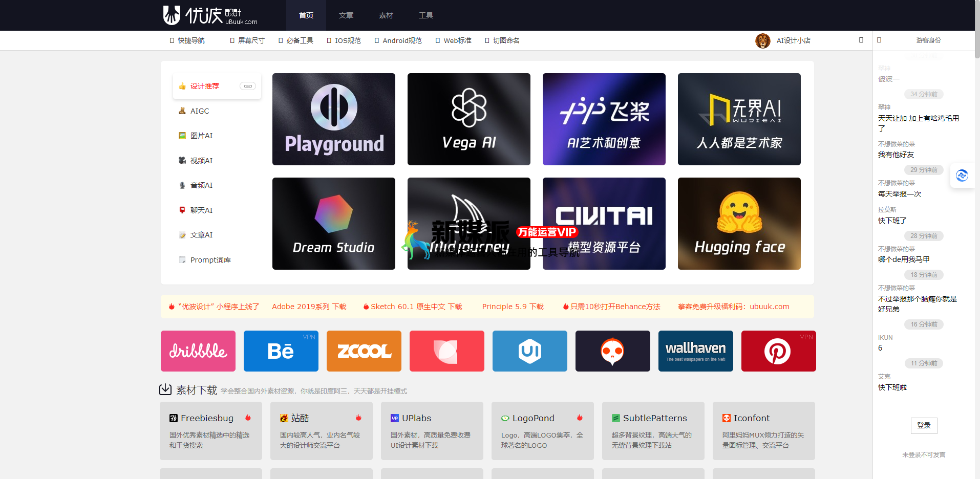Select the Prompt词库 category
The image size is (980, 479).
pos(217,260)
